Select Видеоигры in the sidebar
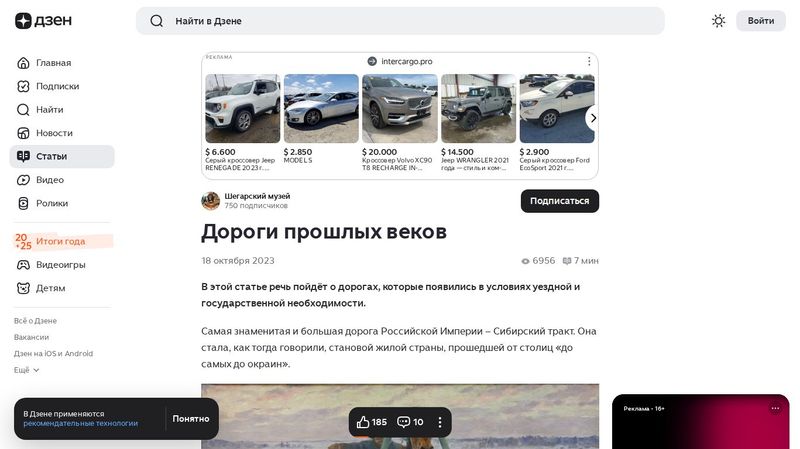Image resolution: width=800 pixels, height=449 pixels. [60, 265]
